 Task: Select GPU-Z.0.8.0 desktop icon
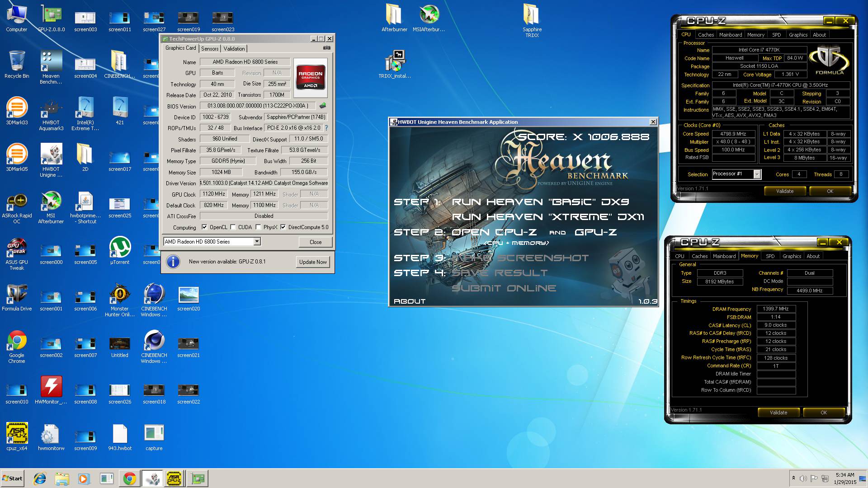51,18
